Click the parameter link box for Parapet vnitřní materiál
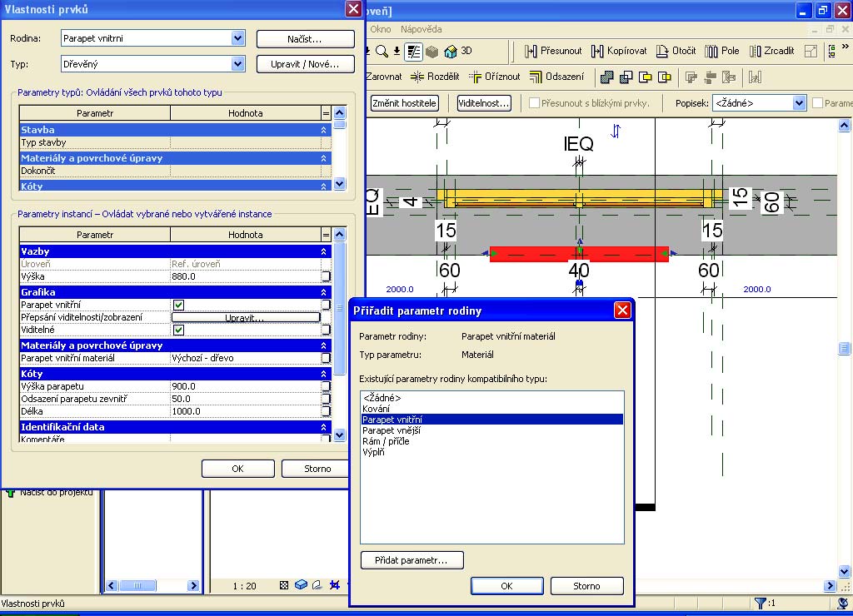This screenshot has height=616, width=853. (326, 358)
